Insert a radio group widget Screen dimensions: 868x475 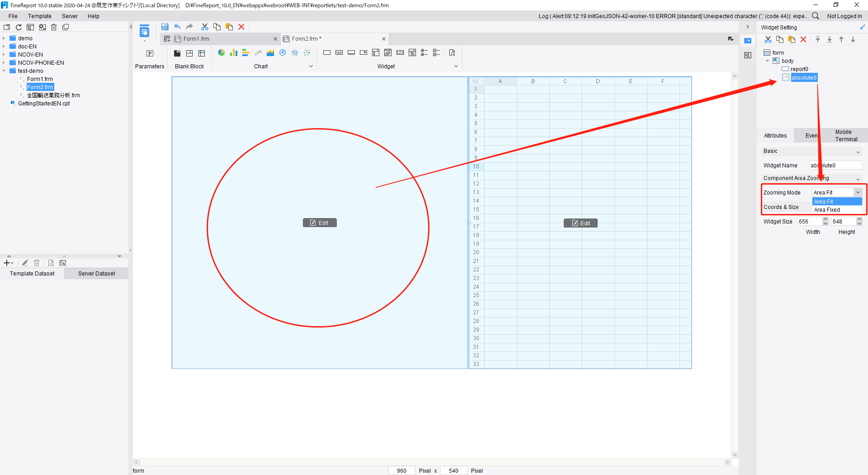coord(425,52)
